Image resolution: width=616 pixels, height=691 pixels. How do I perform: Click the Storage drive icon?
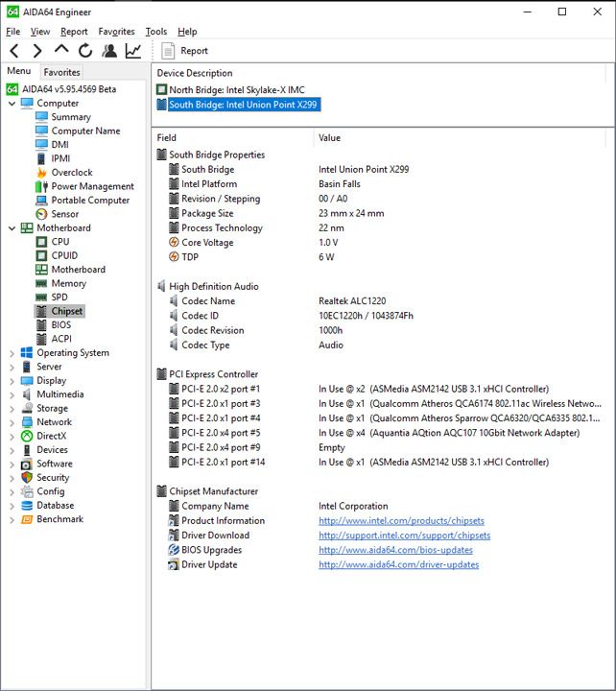[27, 409]
